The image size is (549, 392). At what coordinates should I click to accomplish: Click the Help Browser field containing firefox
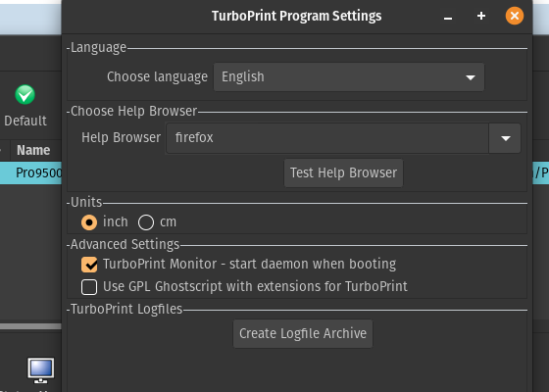327,138
